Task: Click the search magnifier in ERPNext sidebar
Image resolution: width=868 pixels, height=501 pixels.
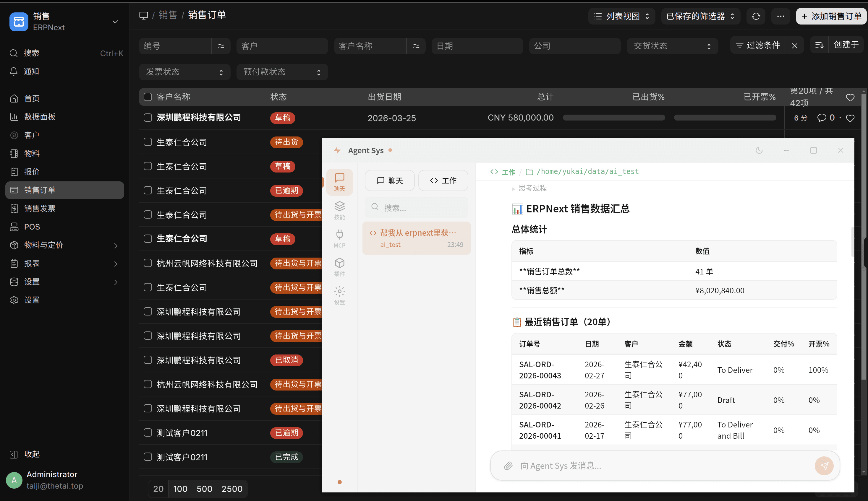Action: click(x=14, y=53)
